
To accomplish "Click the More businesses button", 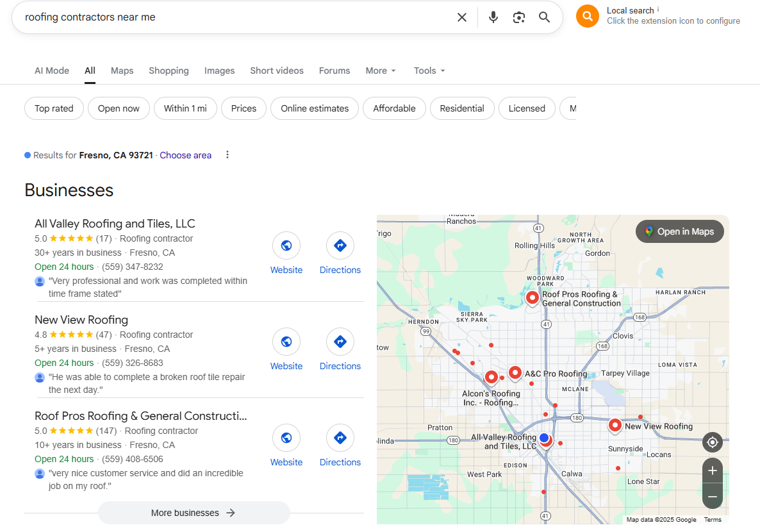I will [194, 513].
